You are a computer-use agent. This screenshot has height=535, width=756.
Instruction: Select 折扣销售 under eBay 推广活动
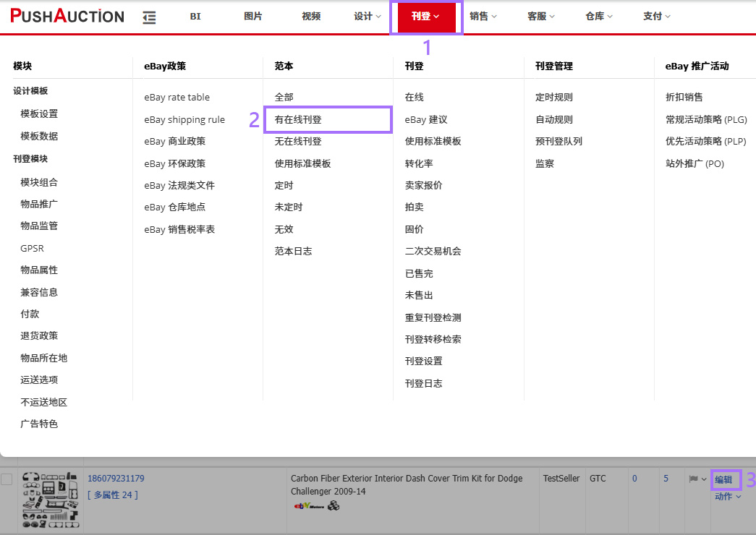[684, 97]
